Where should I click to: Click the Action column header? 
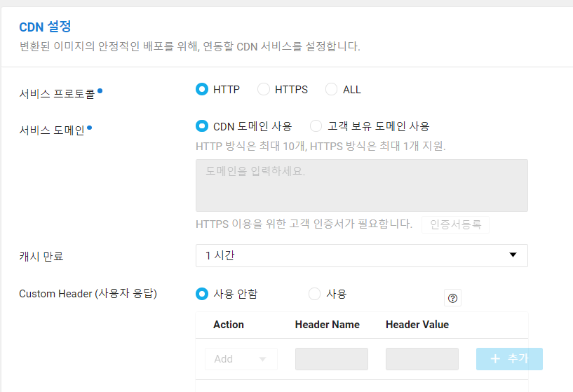229,325
